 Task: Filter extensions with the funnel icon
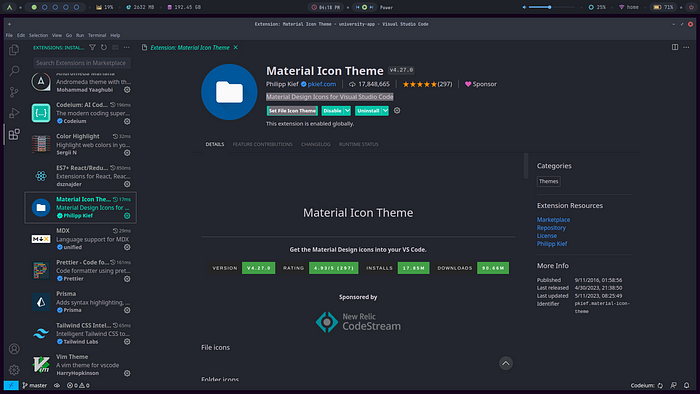pos(92,47)
